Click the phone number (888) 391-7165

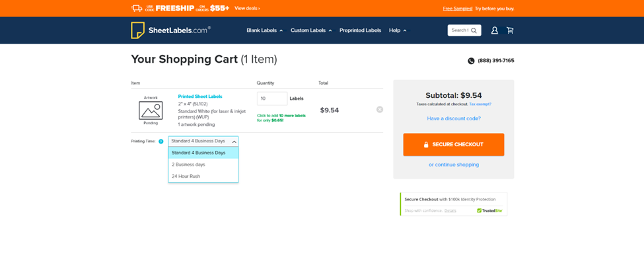coord(496,61)
